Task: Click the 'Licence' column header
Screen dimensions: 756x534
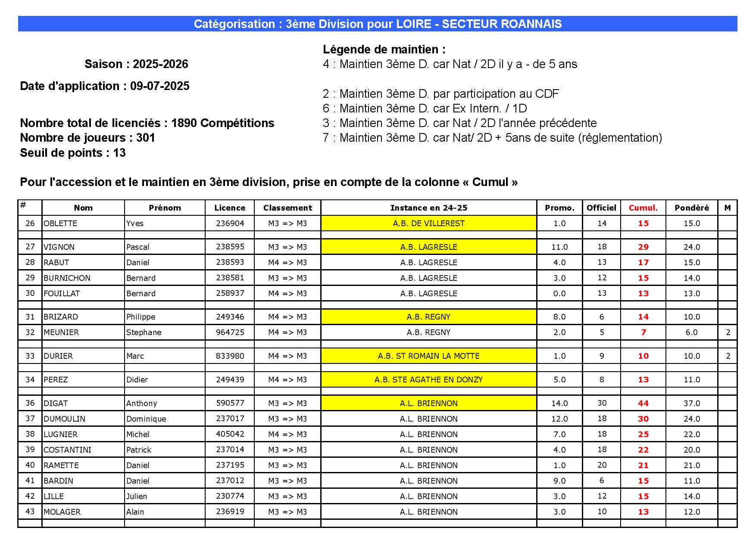Action: coord(230,208)
